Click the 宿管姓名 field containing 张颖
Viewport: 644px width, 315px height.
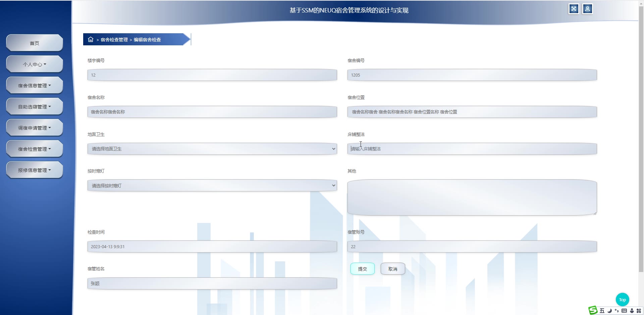[212, 283]
